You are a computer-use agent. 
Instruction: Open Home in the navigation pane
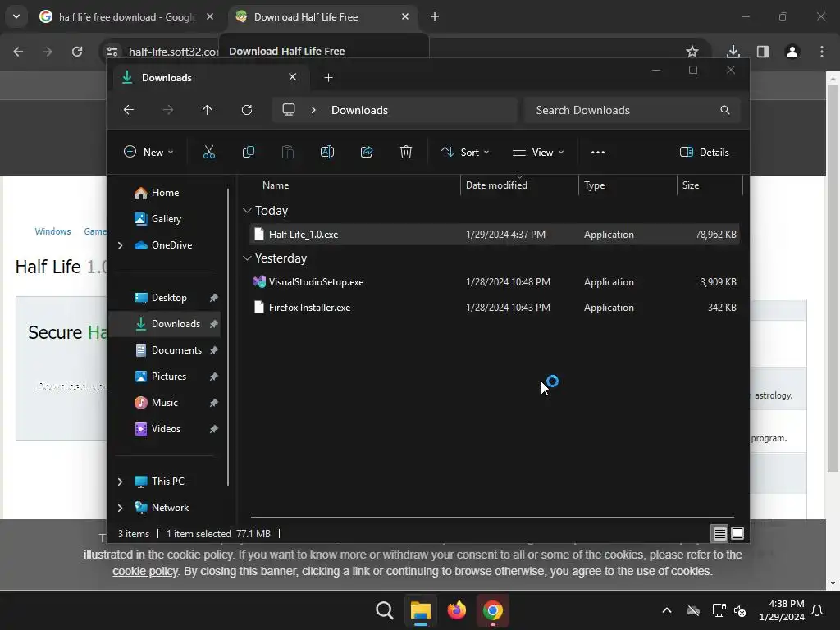coord(164,193)
